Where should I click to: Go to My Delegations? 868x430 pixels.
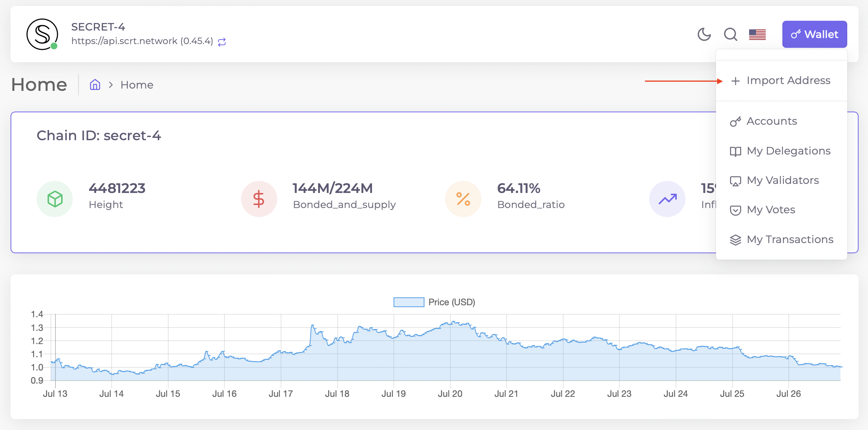[x=788, y=151]
